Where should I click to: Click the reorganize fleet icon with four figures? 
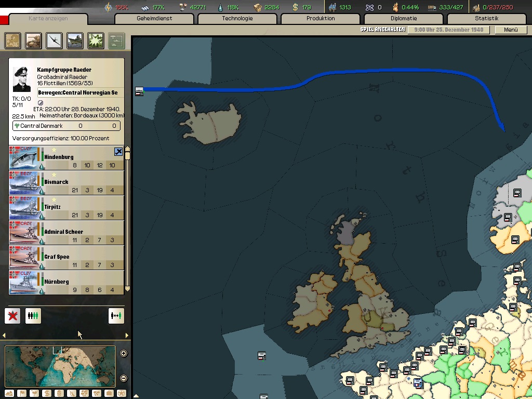point(33,315)
